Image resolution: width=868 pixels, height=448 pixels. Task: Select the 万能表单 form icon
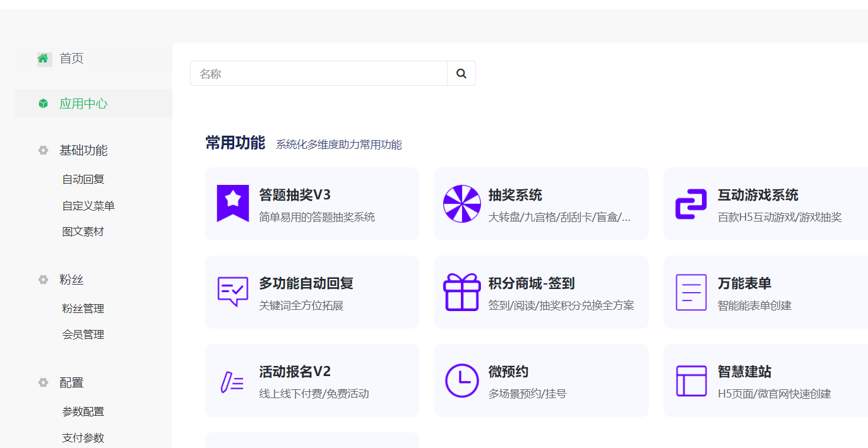[x=691, y=292]
